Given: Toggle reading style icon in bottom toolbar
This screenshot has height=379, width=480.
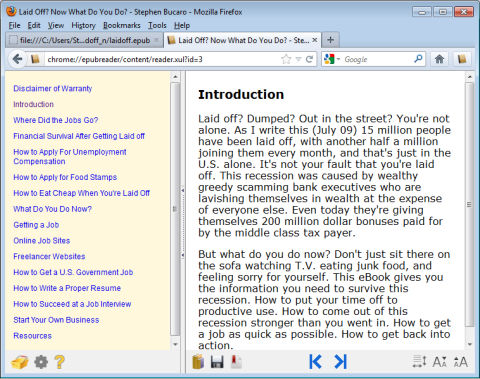Looking at the screenshot, I should (x=419, y=362).
